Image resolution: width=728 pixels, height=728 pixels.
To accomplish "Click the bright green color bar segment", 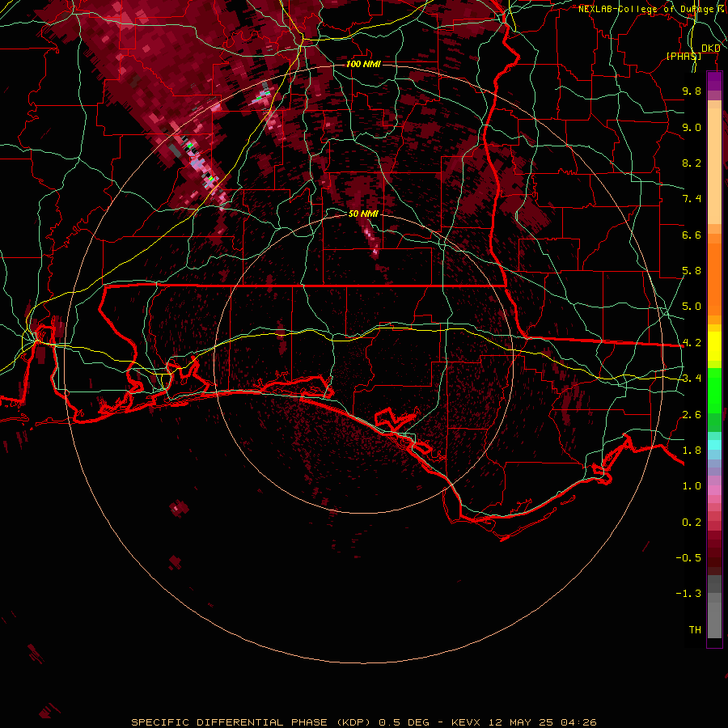I will (714, 390).
